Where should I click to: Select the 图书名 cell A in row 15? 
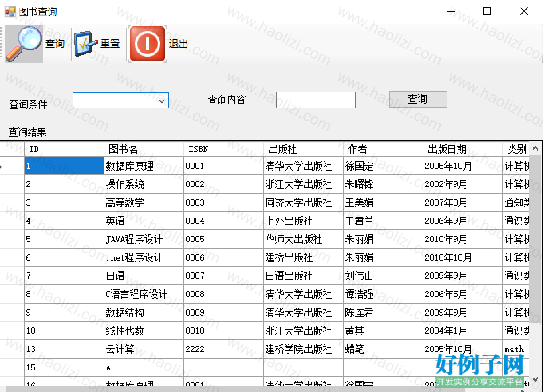[x=144, y=367]
